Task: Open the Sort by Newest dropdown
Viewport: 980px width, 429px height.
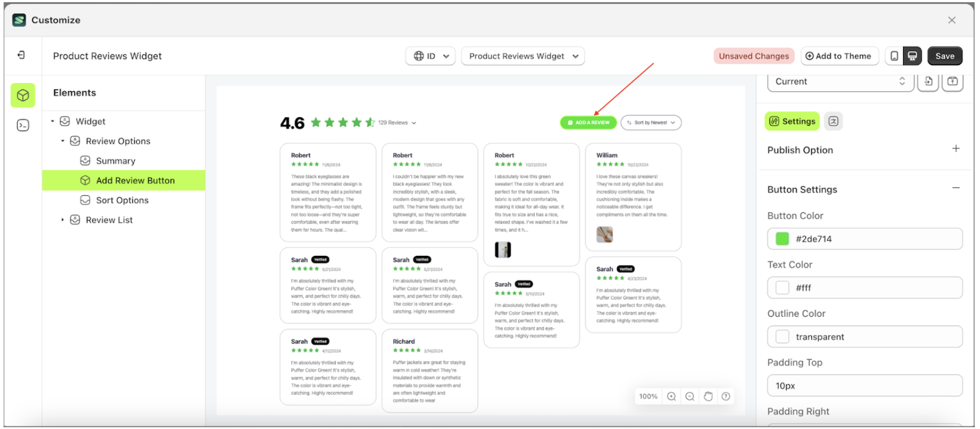Action: (651, 122)
